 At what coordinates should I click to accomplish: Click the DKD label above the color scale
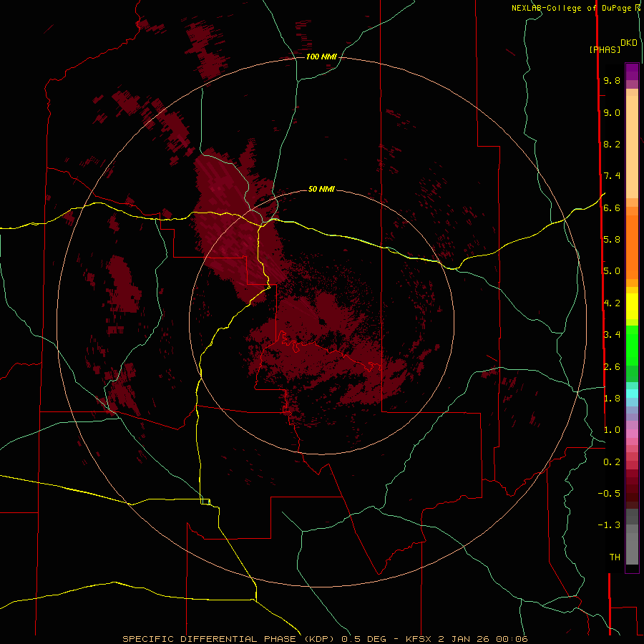pos(629,43)
